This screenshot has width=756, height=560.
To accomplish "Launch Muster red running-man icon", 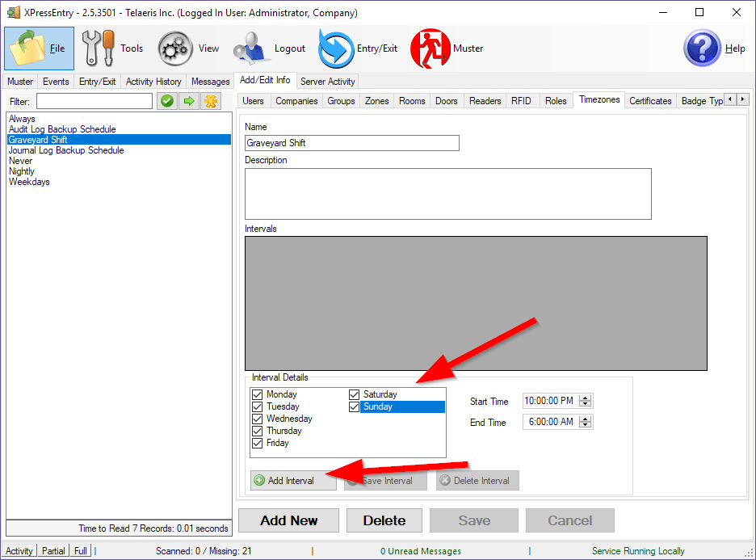I will pyautogui.click(x=430, y=48).
